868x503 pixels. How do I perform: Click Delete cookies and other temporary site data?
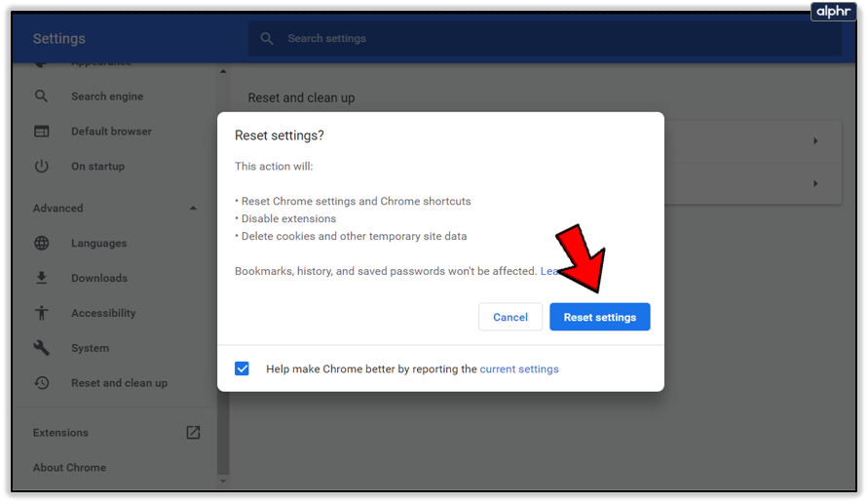coord(354,237)
